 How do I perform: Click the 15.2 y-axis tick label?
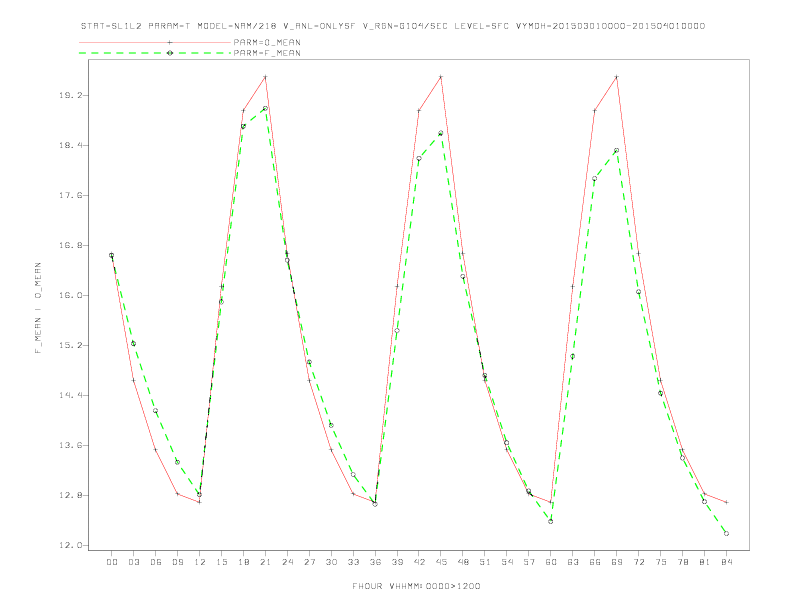pos(69,345)
